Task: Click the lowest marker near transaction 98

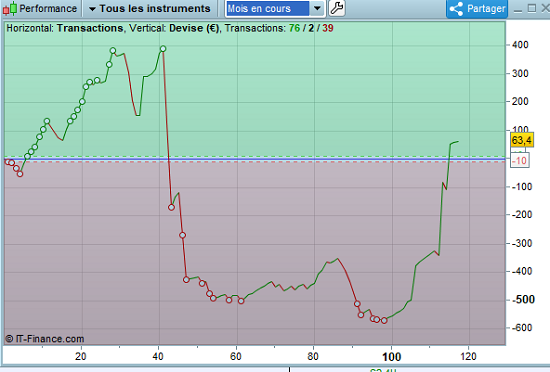Action: [384, 320]
